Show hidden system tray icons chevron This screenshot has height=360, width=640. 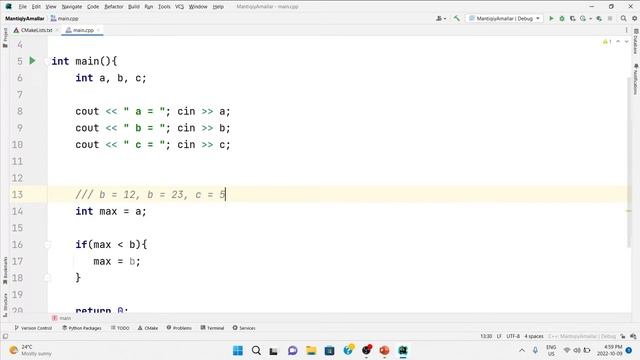pyautogui.click(x=522, y=350)
